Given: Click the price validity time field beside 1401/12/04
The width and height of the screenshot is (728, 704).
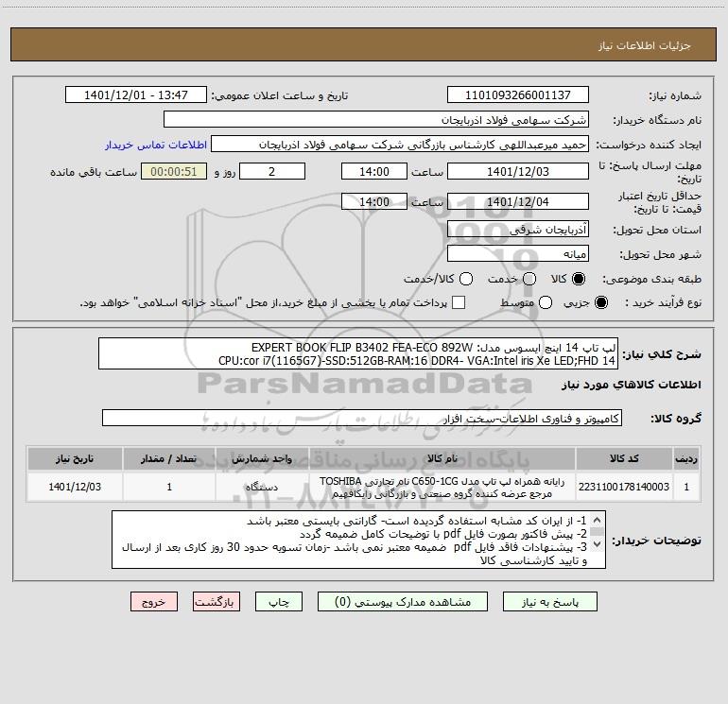Looking at the screenshot, I should (x=374, y=201).
